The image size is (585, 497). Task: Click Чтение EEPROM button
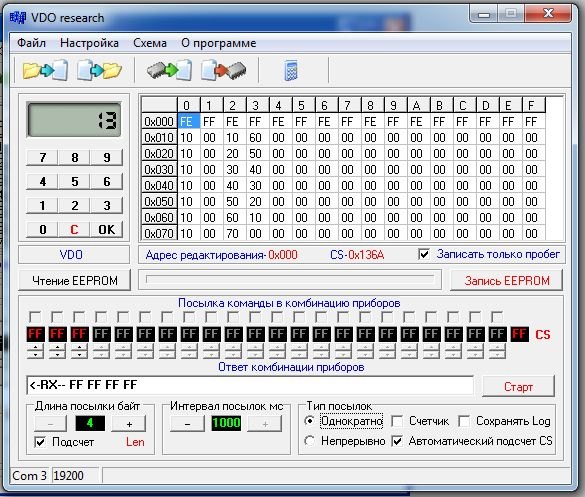click(x=75, y=280)
